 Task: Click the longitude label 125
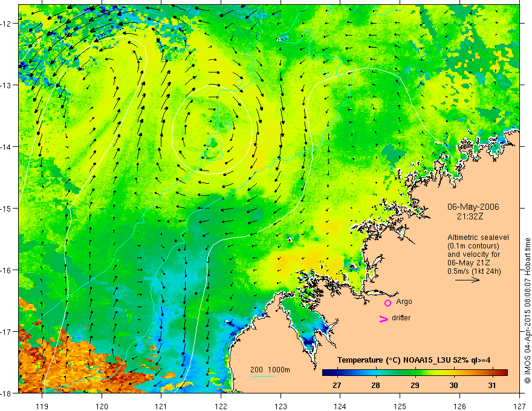tap(400, 406)
